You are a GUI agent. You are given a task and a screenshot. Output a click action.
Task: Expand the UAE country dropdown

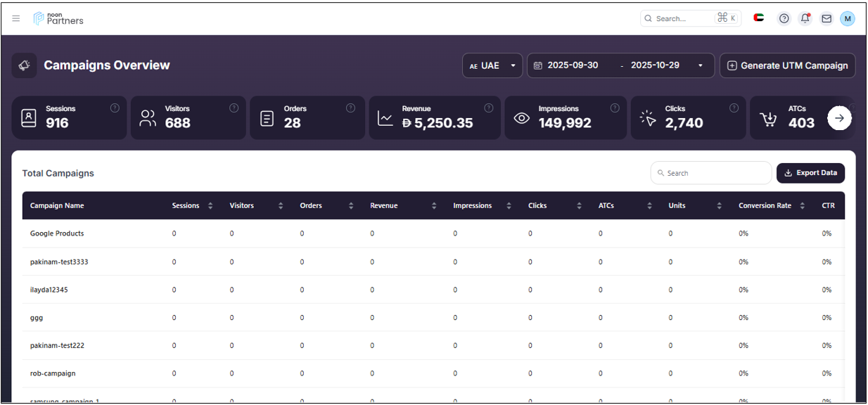pos(492,65)
